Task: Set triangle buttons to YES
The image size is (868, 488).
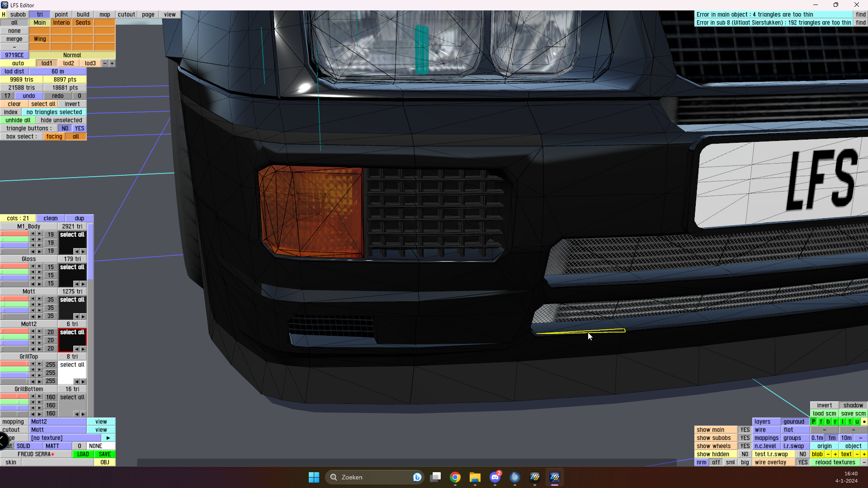Action: (80, 128)
